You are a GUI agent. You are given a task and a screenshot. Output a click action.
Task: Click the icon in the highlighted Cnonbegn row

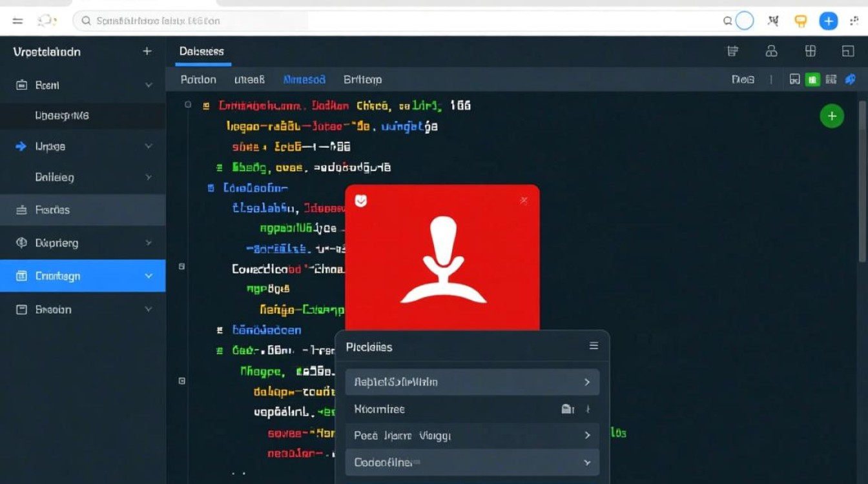click(21, 276)
